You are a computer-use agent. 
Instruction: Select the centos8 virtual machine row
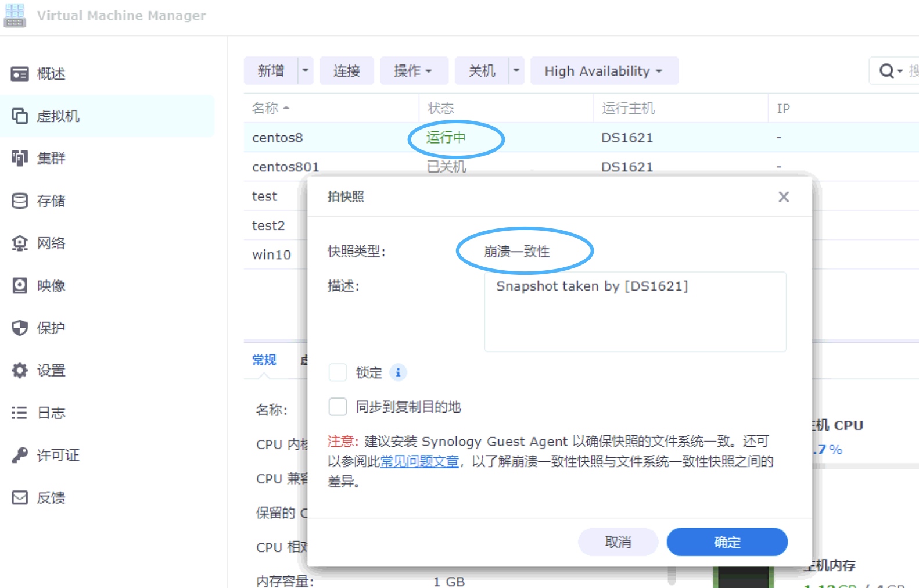581,138
